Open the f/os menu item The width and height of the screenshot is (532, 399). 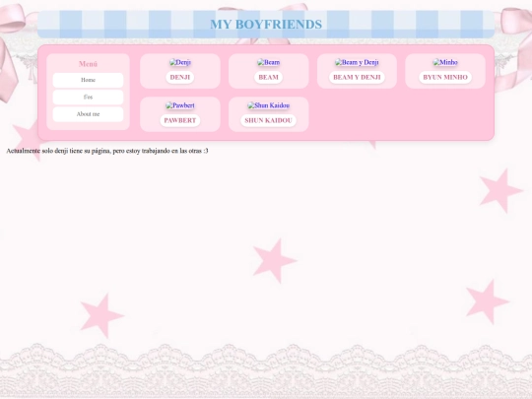coord(88,97)
